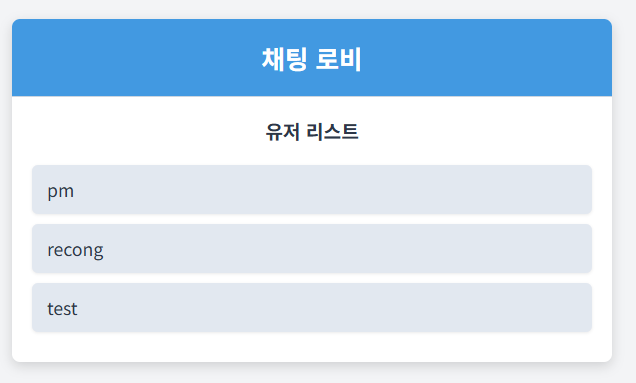Select the middle row labeled recong

pyautogui.click(x=312, y=248)
